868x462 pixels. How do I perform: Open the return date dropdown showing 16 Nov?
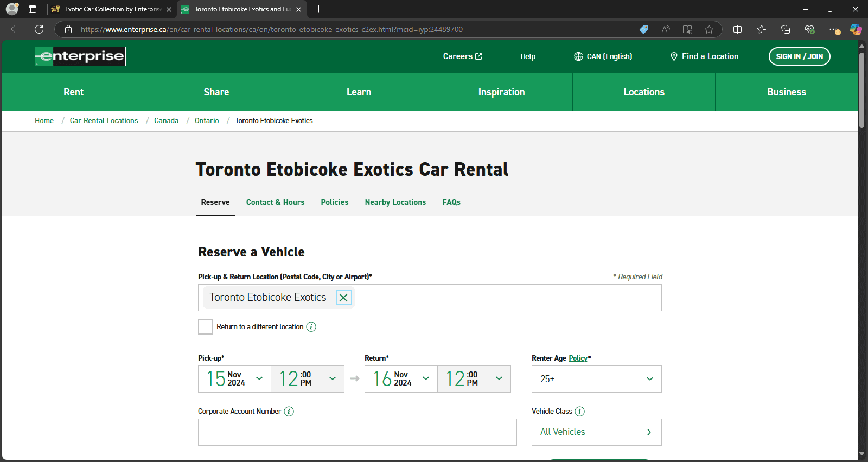[401, 379]
